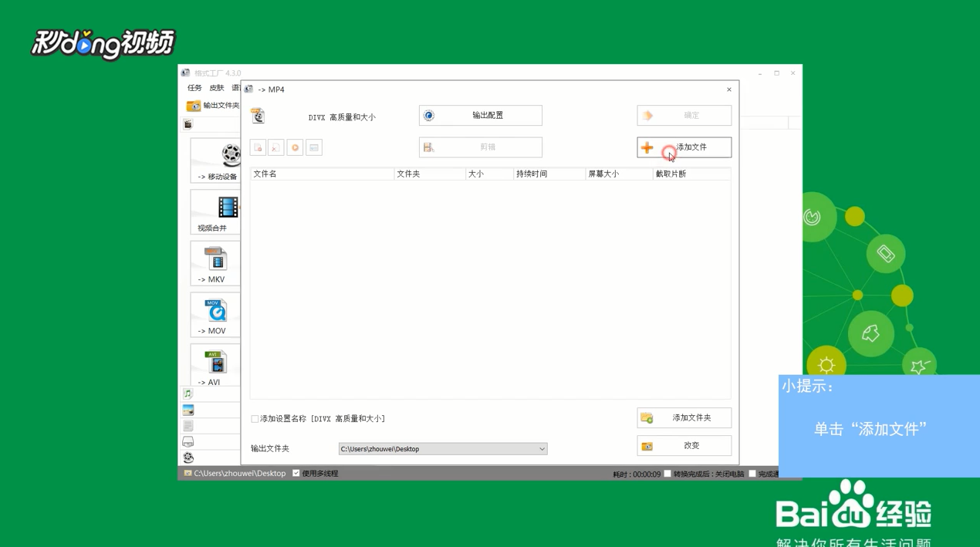Click the Clip Range (截取片断) column header
980x547 pixels.
691,174
